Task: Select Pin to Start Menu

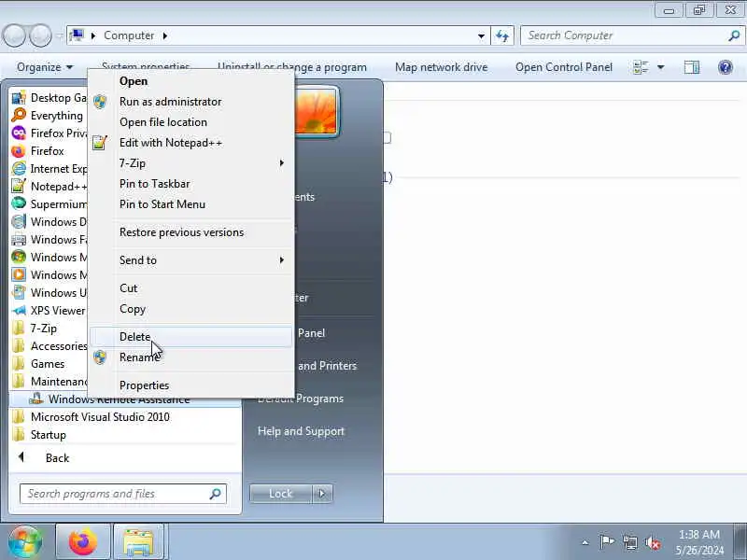Action: pyautogui.click(x=162, y=203)
